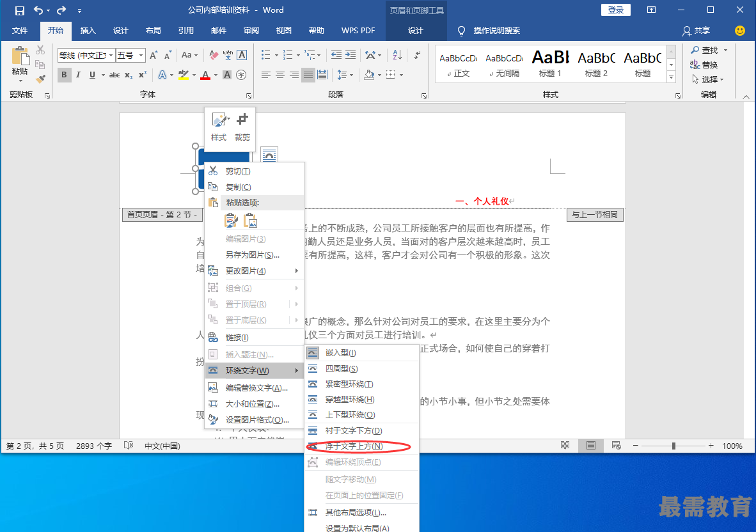Switch to Read mode view icon

(x=565, y=446)
